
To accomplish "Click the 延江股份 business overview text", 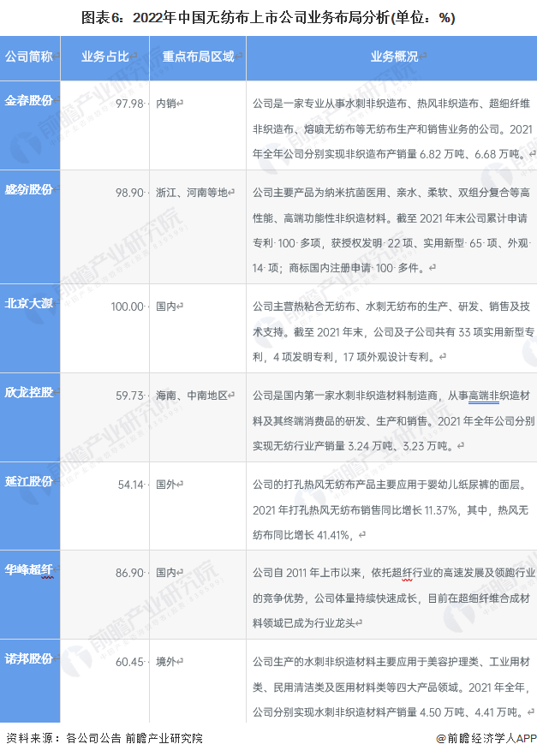I will click(391, 509).
